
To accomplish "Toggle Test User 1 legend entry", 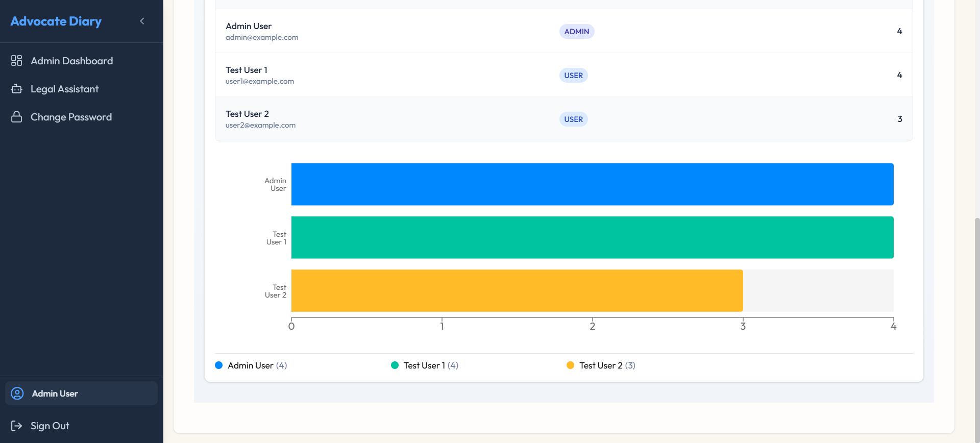I will coord(425,365).
